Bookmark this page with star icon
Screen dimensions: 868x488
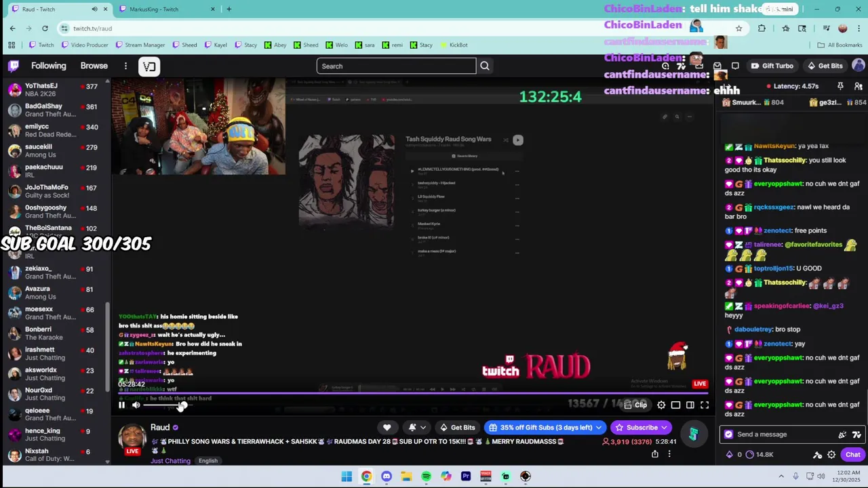coord(739,28)
